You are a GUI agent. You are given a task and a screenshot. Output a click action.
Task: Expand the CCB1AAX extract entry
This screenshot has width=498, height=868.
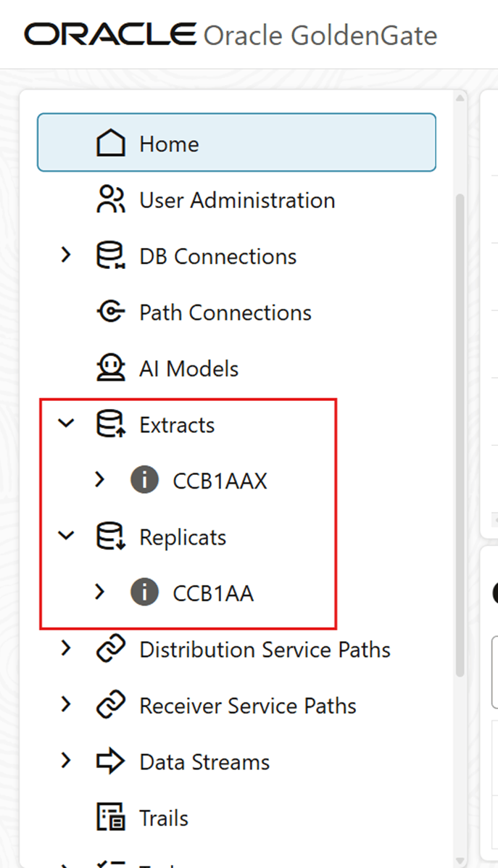pos(99,479)
